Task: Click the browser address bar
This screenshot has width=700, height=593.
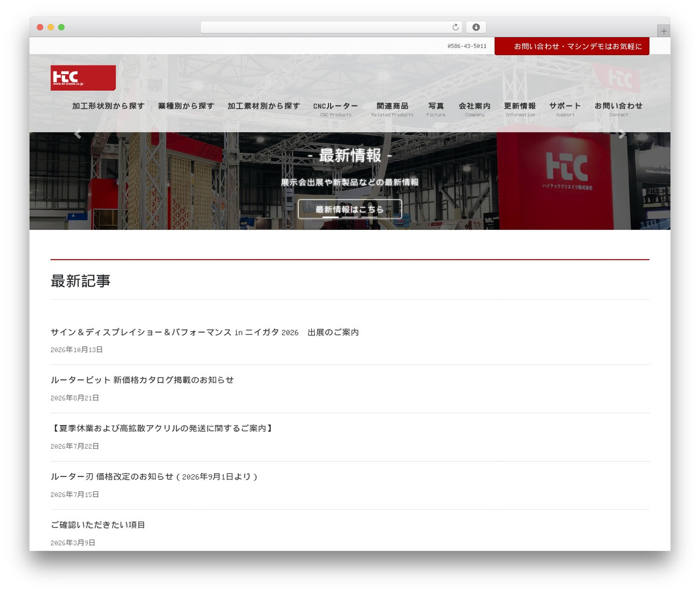Action: pos(331,27)
